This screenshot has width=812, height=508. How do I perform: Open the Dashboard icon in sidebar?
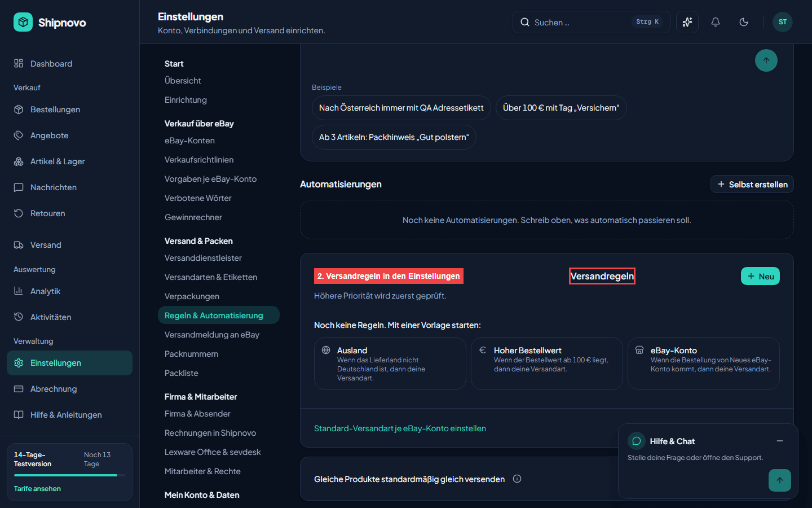tap(19, 64)
